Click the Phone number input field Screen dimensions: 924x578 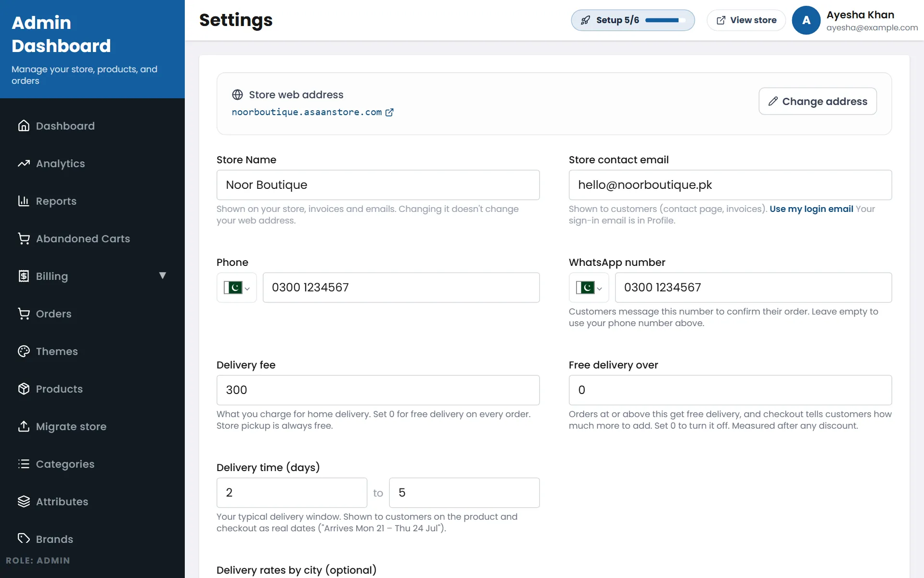pyautogui.click(x=401, y=288)
